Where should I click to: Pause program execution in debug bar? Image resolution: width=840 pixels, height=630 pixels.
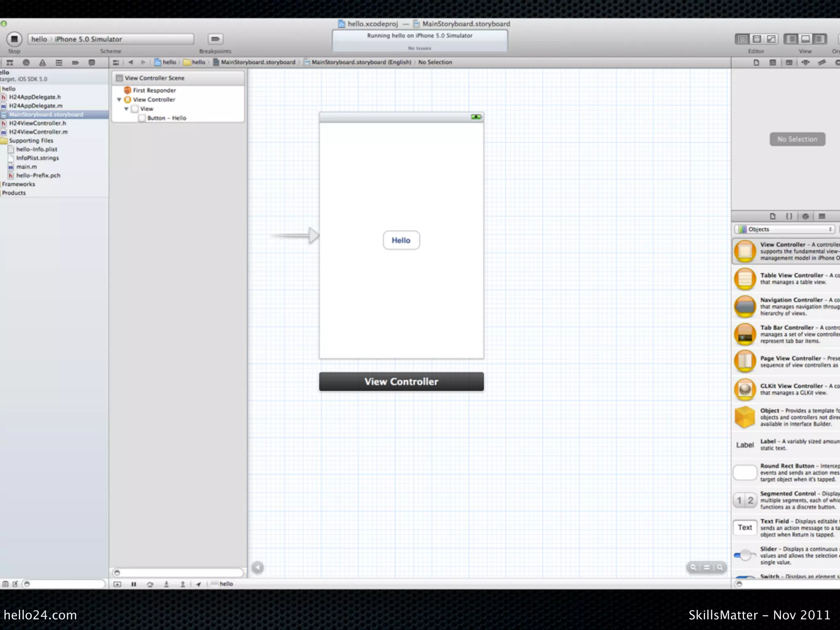[134, 584]
